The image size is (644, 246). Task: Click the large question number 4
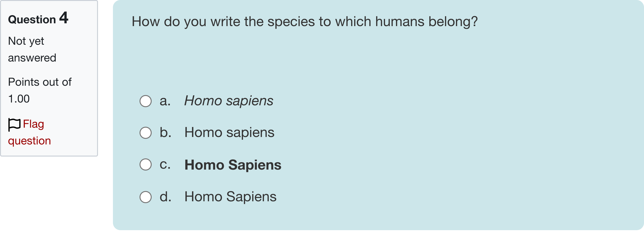[64, 18]
